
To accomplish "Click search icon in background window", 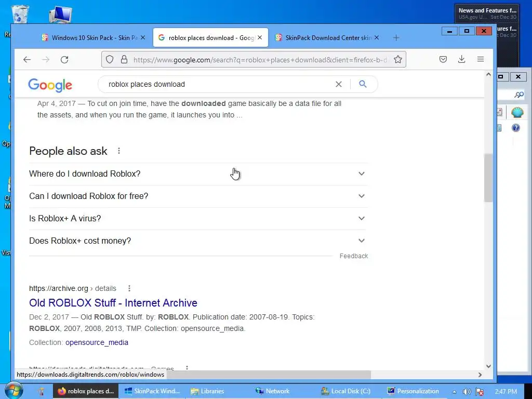I will click(x=519, y=95).
